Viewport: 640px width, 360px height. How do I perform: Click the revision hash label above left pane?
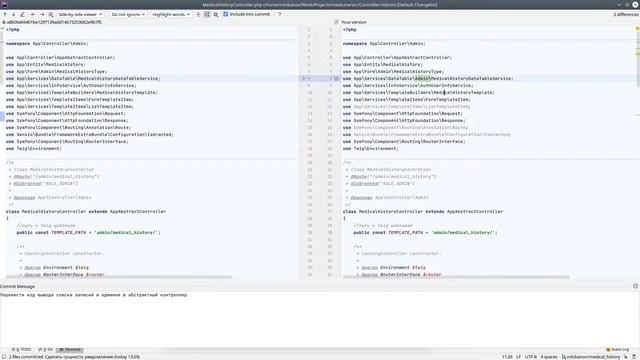pos(54,22)
